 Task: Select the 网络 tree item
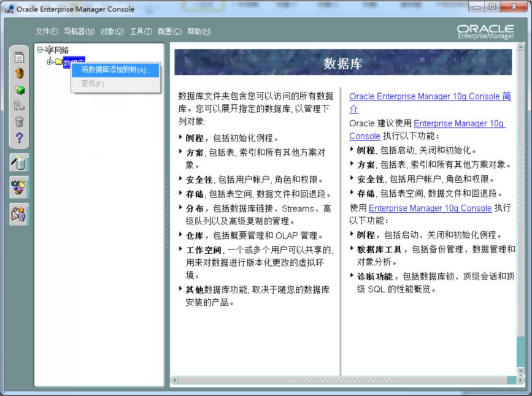click(61, 50)
